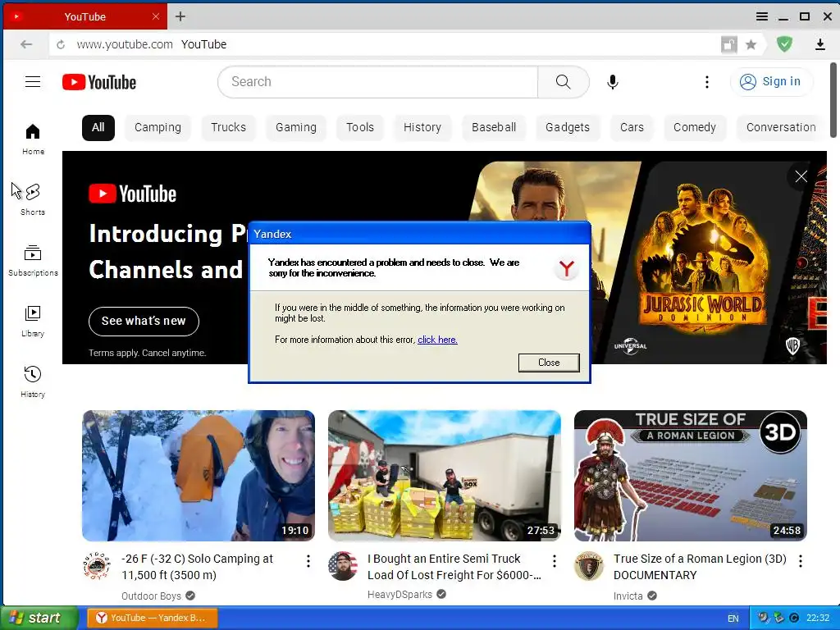Close the YouTube browser tab

tap(155, 16)
